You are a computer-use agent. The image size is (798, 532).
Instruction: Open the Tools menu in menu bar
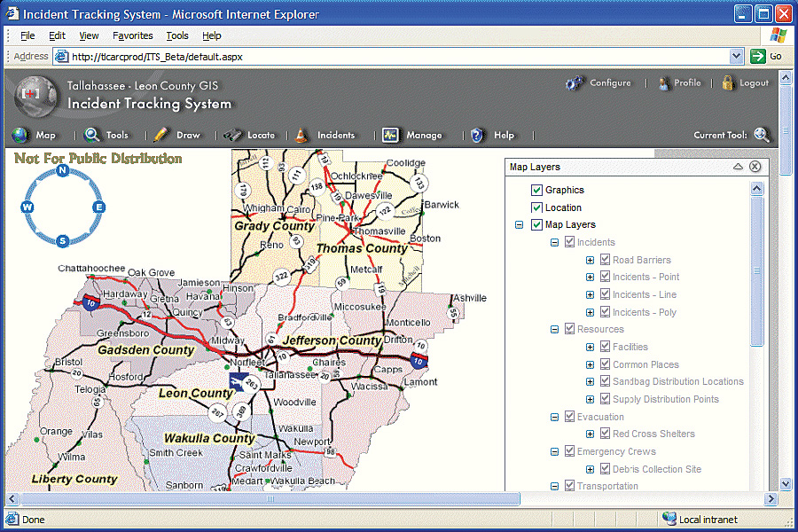[177, 35]
